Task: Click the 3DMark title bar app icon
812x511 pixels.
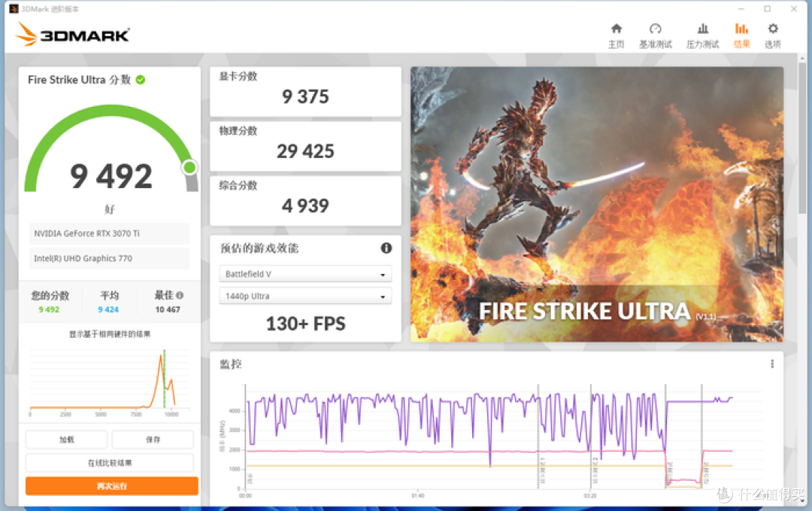Action: 14,9
